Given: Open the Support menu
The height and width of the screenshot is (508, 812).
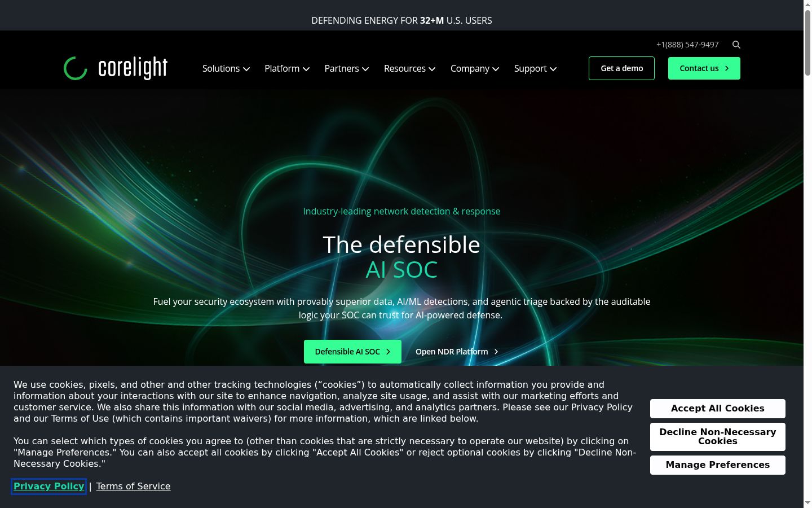Looking at the screenshot, I should click(531, 68).
